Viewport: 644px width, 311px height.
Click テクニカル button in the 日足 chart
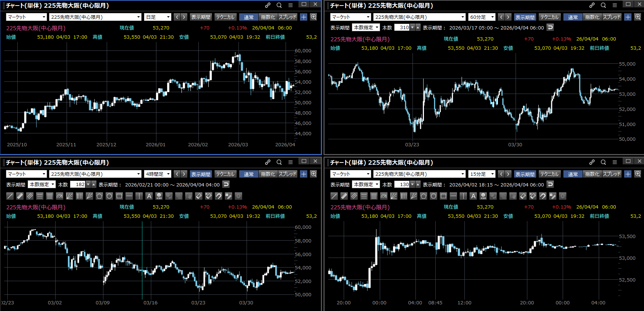tap(225, 17)
